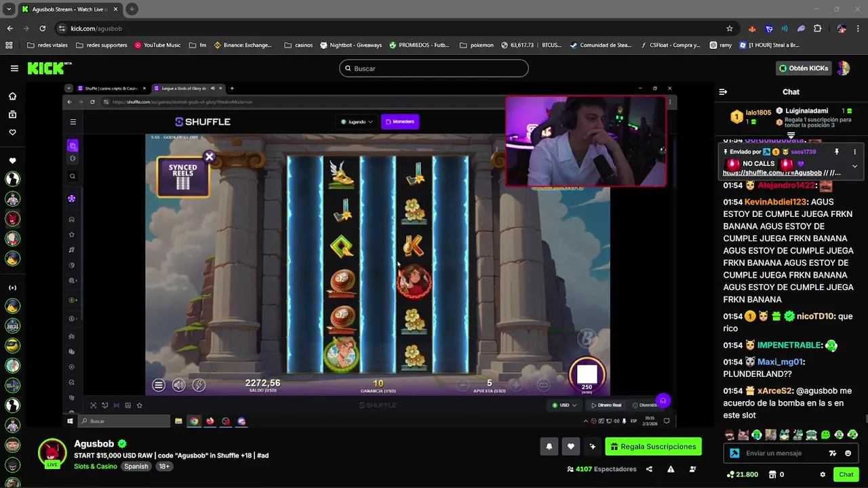The width and height of the screenshot is (868, 488).
Task: Click Maxi_mg01 username in chat
Action: pos(781,362)
